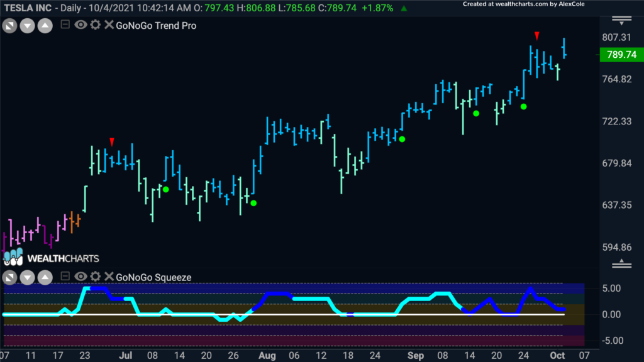The height and width of the screenshot is (362, 644).
Task: Move GoNoGo Trend Pro pane up
Action: point(45,26)
